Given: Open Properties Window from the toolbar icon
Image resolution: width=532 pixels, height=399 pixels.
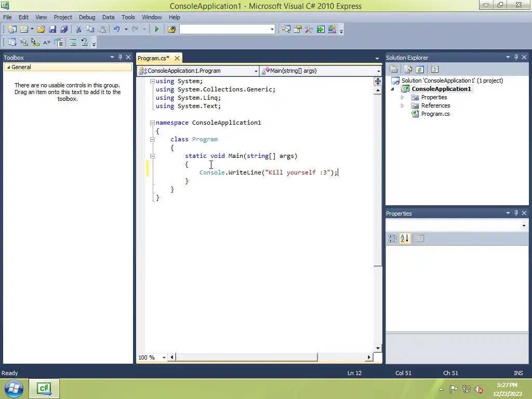Looking at the screenshot, I should click(x=298, y=30).
